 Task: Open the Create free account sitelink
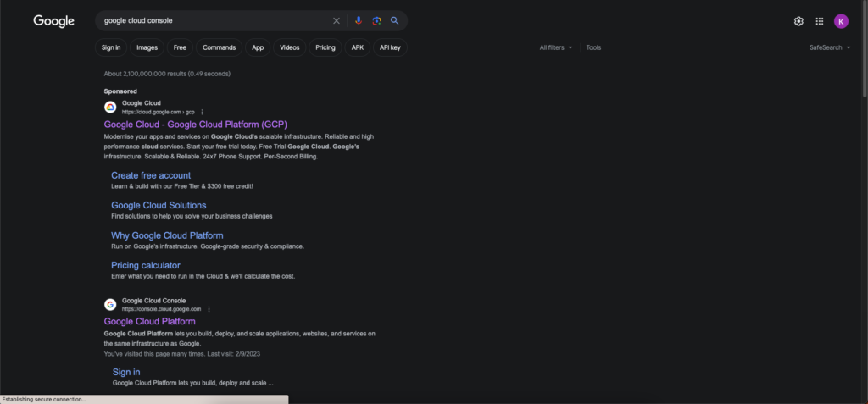pos(151,175)
